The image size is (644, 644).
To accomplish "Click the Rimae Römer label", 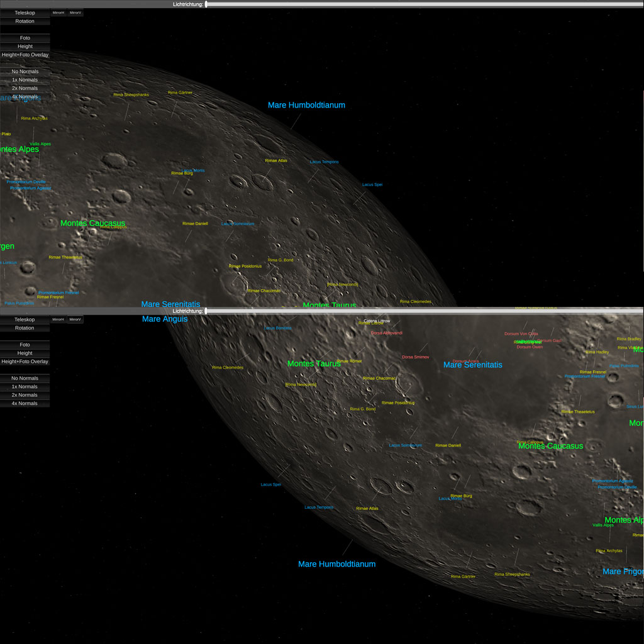I will tap(349, 361).
